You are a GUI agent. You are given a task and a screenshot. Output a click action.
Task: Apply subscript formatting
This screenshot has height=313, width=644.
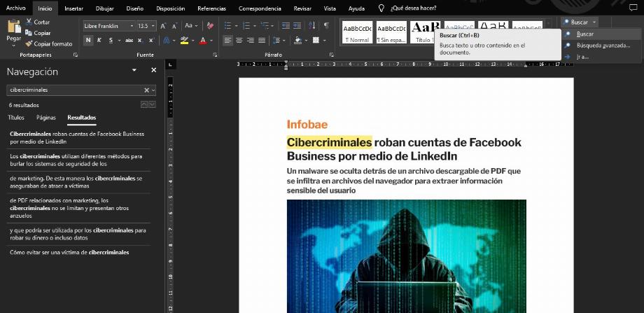(x=140, y=40)
